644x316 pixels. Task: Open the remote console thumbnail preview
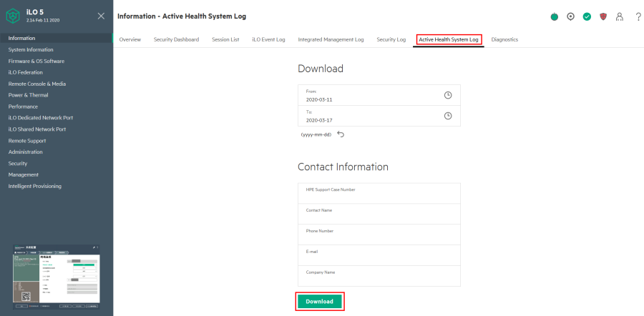tap(57, 277)
